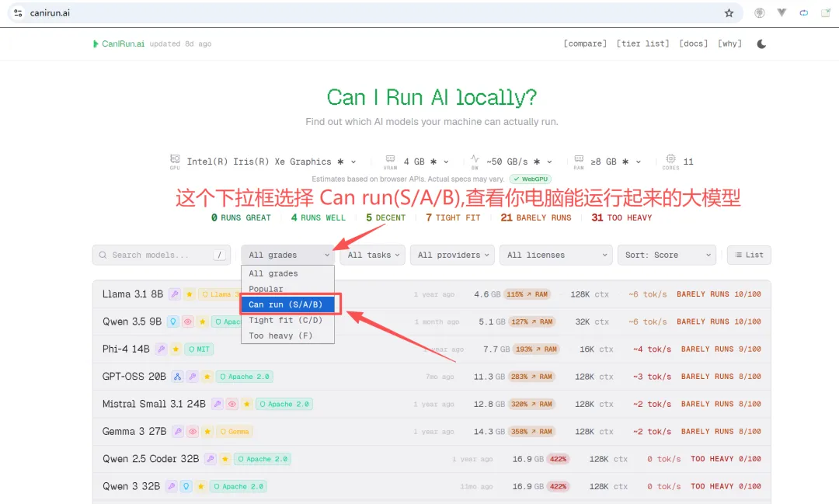
Task: Click the lightbulb icon on Qwen 3.5 9B row
Action: [x=172, y=322]
